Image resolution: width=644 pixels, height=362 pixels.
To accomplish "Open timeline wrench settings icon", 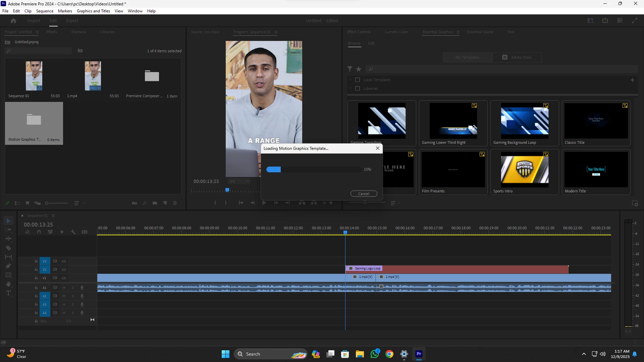I will click(73, 232).
